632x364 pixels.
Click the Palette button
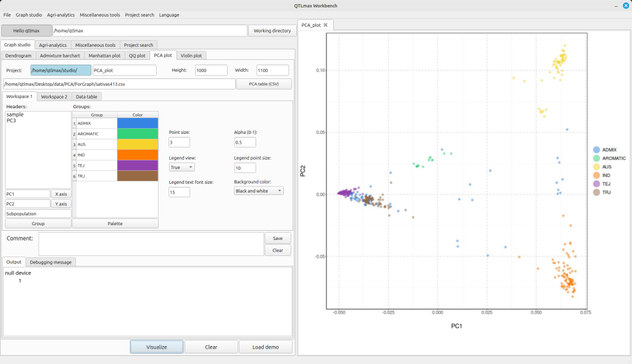coord(115,223)
